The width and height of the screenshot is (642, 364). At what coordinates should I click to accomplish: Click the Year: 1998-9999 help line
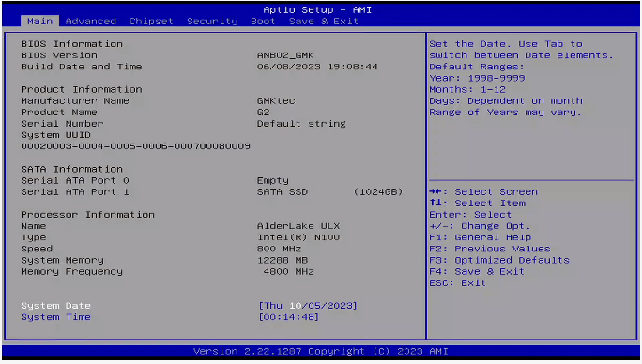click(477, 78)
